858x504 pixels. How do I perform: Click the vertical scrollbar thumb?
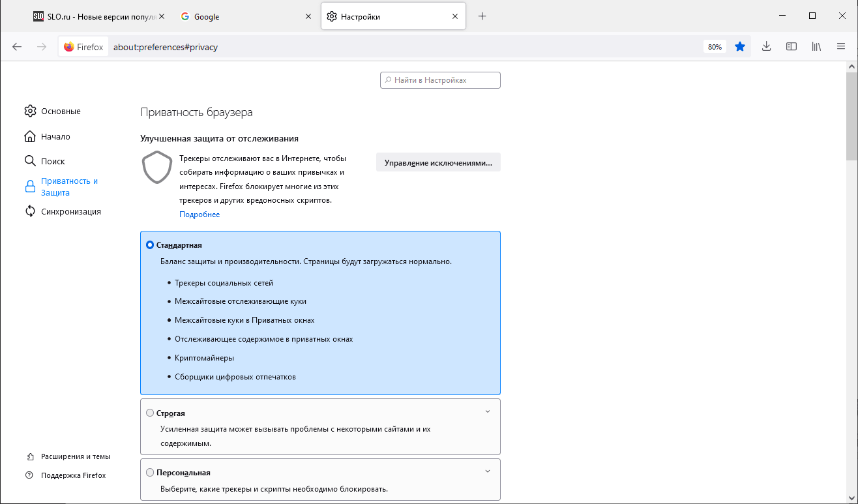point(852,117)
